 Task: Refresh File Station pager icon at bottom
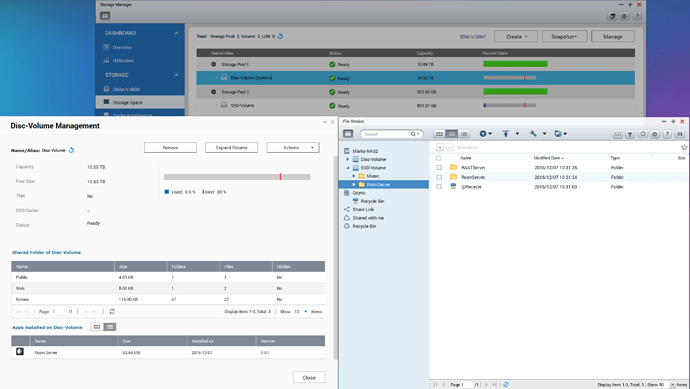506,385
